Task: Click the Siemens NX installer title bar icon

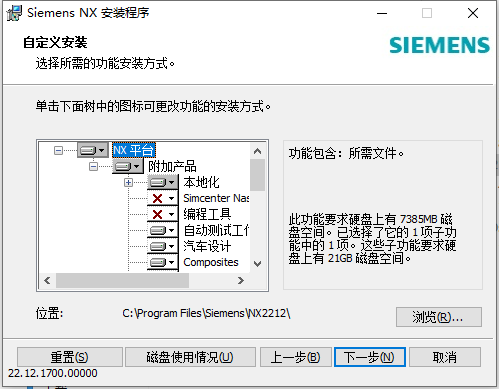Action: coord(14,13)
